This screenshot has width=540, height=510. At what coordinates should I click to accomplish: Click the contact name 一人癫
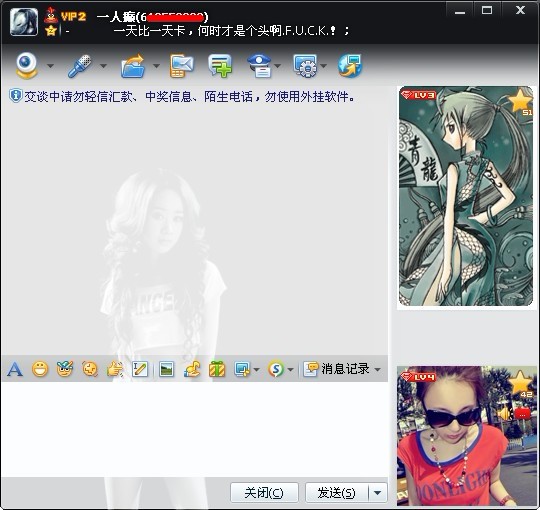[116, 17]
